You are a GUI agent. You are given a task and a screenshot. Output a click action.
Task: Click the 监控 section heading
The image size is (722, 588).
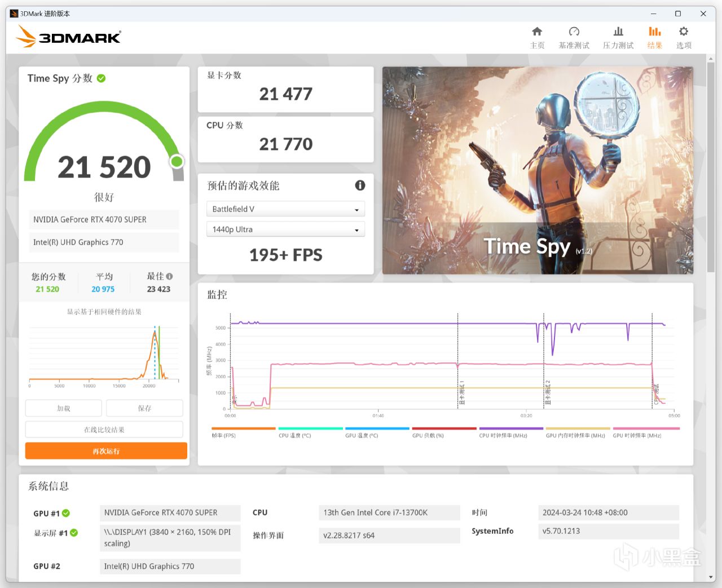click(x=217, y=294)
